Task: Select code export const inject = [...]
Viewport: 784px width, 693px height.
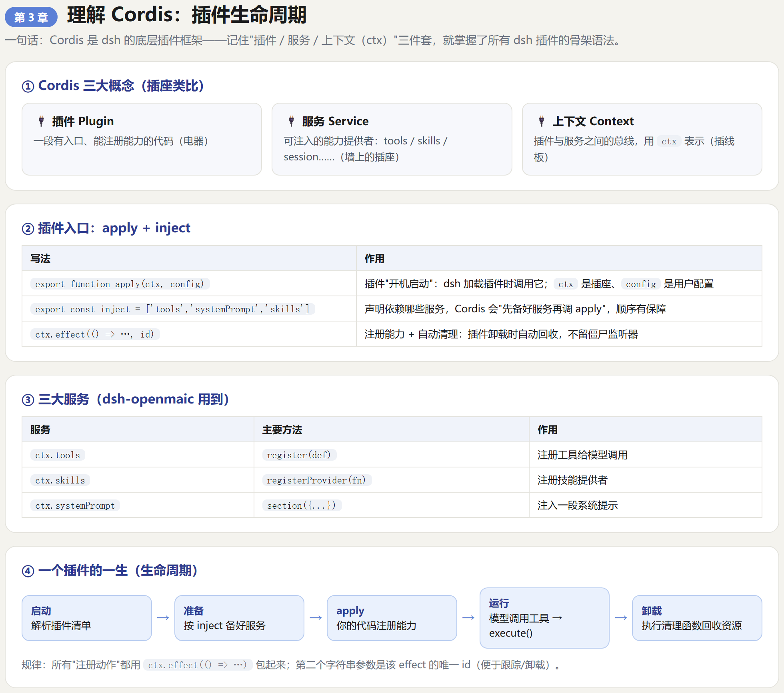Action: (x=172, y=309)
